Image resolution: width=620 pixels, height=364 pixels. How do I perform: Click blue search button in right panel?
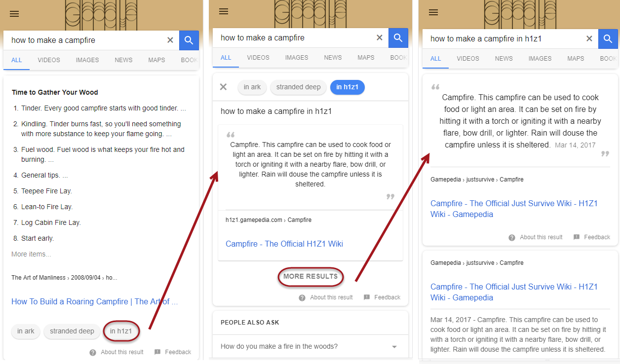click(x=608, y=38)
